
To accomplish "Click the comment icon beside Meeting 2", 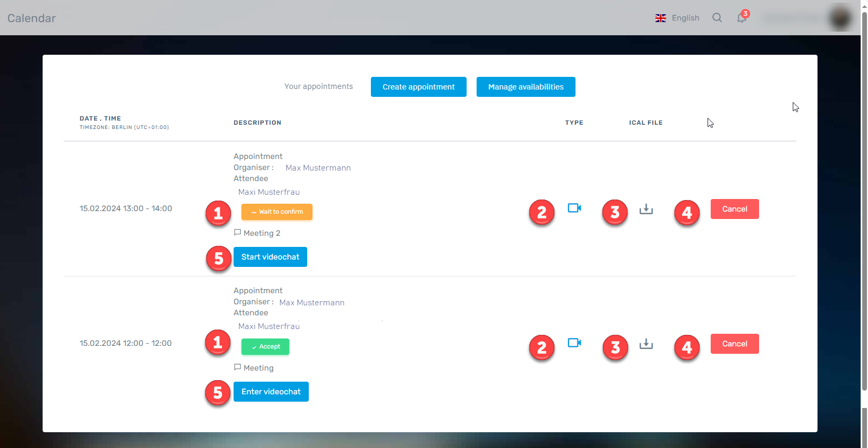I will 237,232.
